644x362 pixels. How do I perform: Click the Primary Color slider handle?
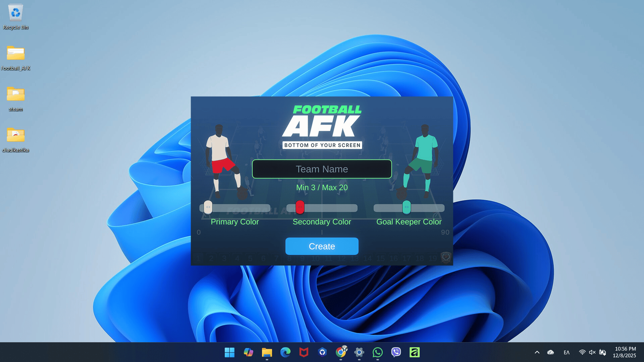(208, 207)
